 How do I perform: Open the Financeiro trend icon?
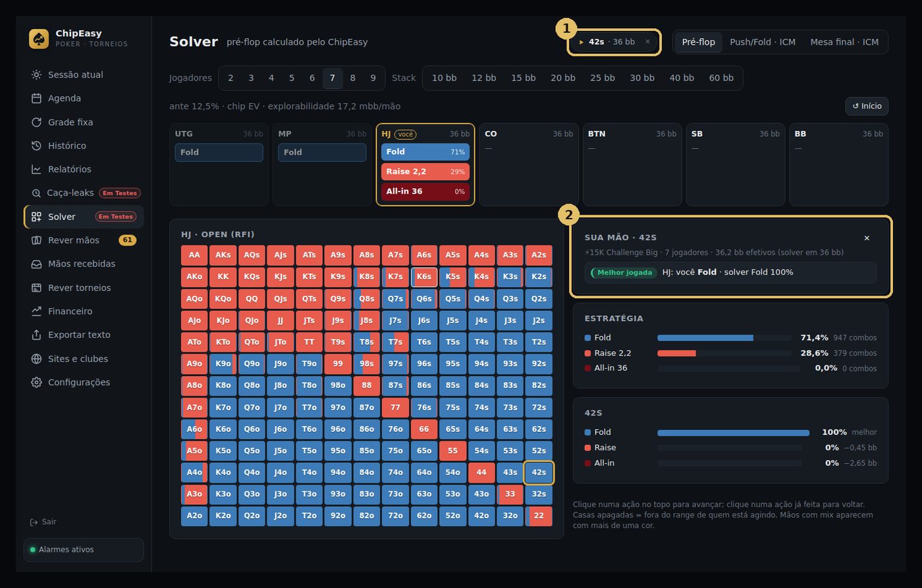click(36, 311)
